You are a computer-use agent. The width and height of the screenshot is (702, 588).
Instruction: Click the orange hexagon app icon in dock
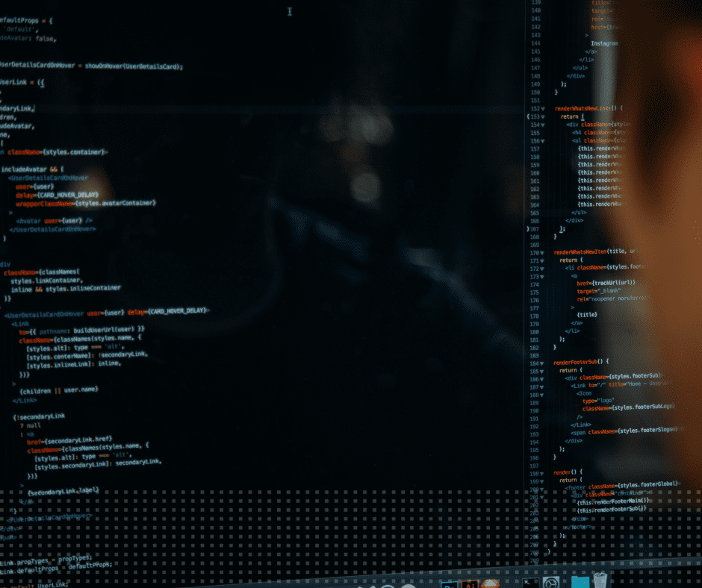tap(490, 584)
